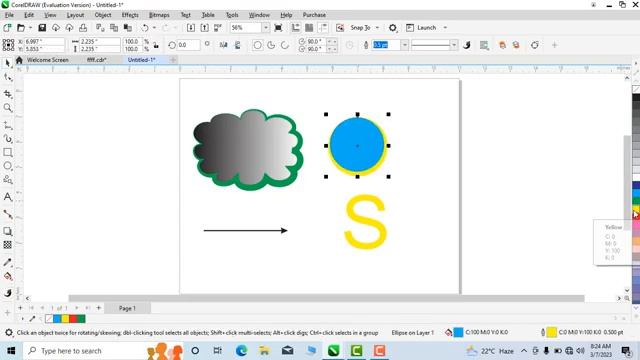Click red swatch in document palette
This screenshot has width=640, height=360.
click(x=73, y=319)
